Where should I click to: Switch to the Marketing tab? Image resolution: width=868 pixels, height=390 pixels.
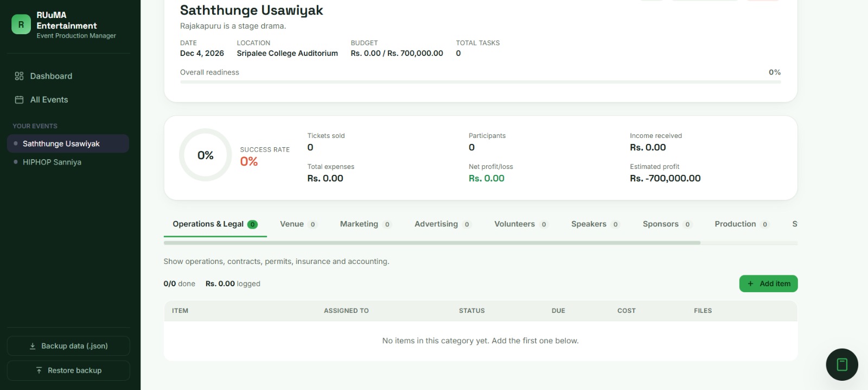coord(365,224)
